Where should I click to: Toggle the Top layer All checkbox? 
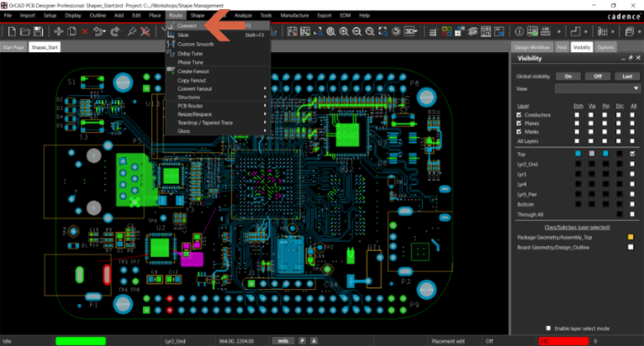(x=632, y=154)
